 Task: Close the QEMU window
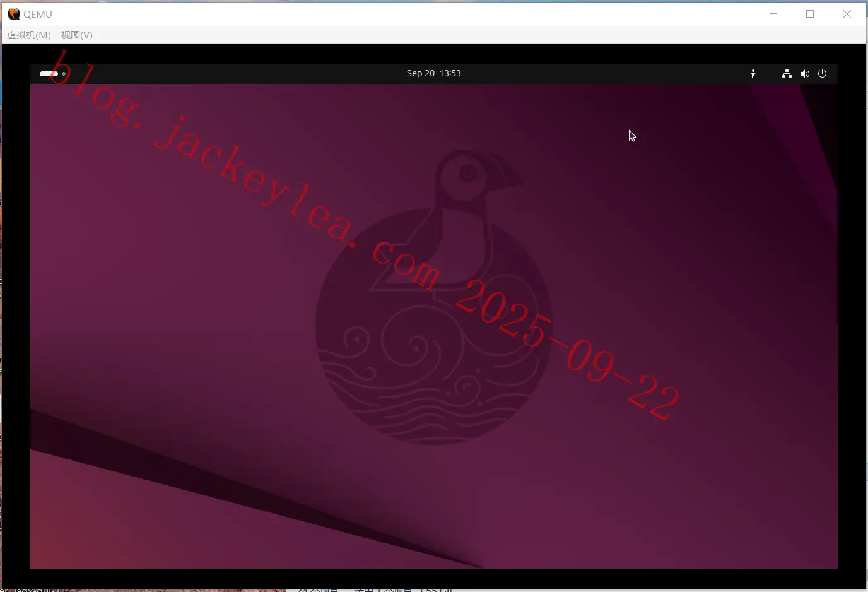tap(847, 14)
